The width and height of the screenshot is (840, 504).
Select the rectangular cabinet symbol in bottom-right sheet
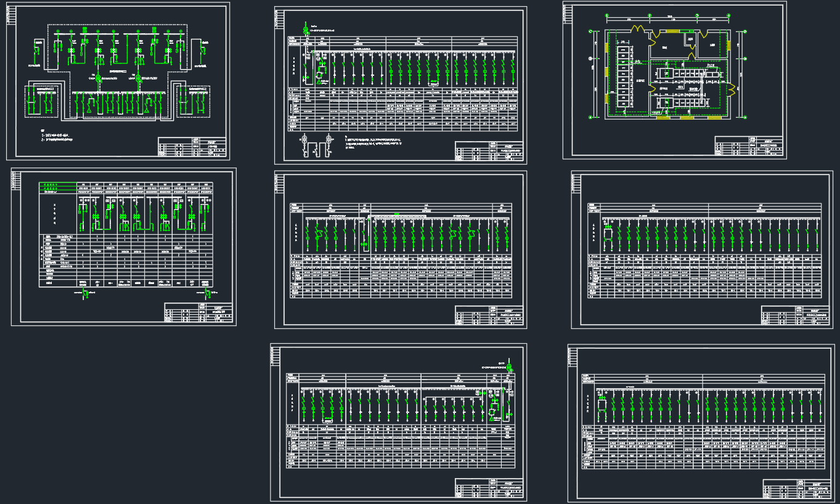click(601, 405)
